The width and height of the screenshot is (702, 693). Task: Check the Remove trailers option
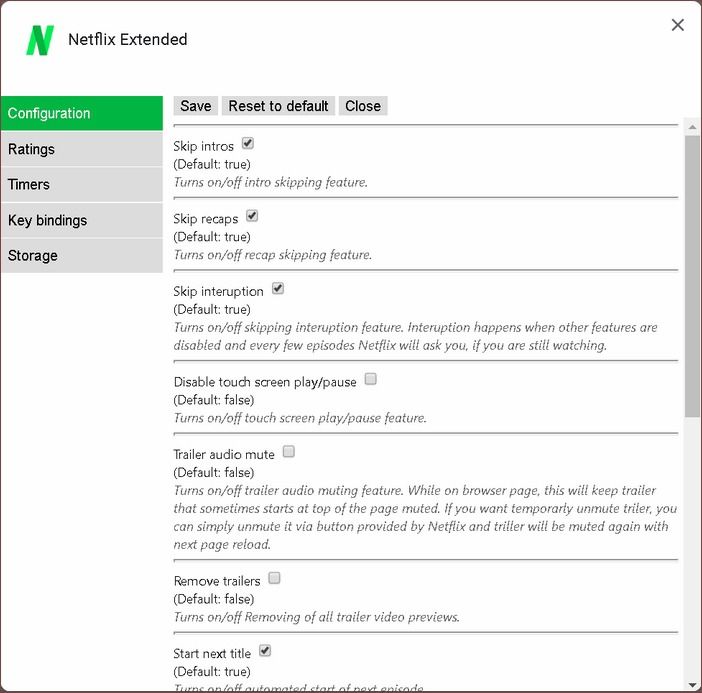[274, 578]
